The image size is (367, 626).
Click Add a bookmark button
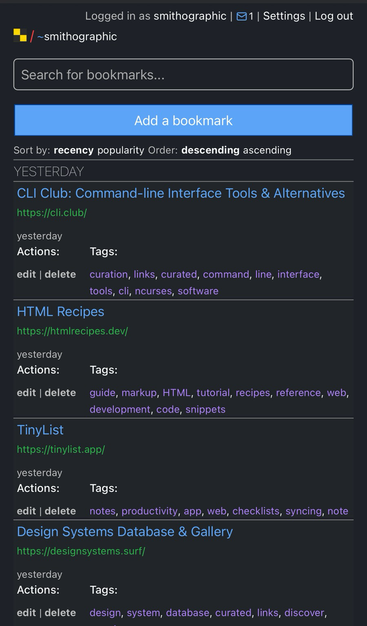pos(183,120)
